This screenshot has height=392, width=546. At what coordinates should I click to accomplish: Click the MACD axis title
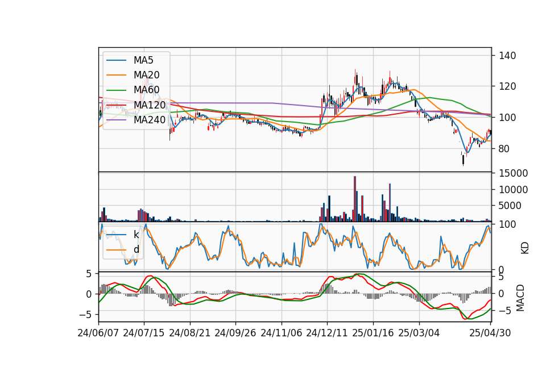[520, 298]
